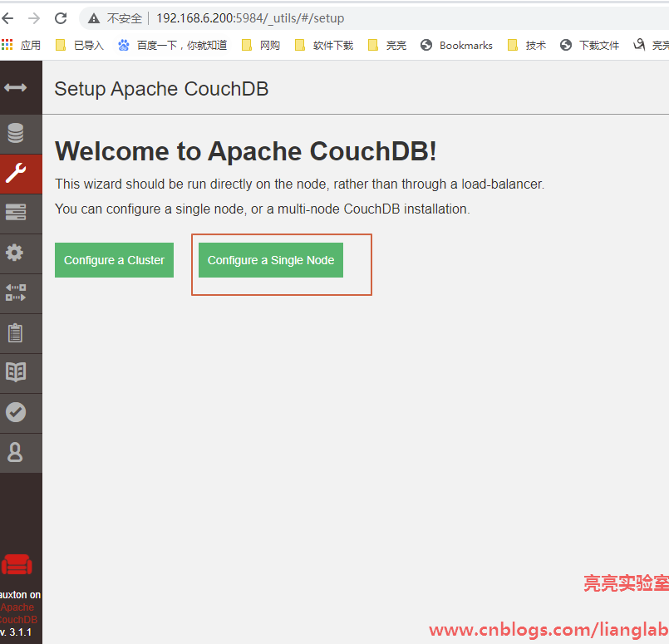Click the Welcome to Apache CouchDB! heading
Viewport: 669px width, 644px height.
tap(246, 151)
